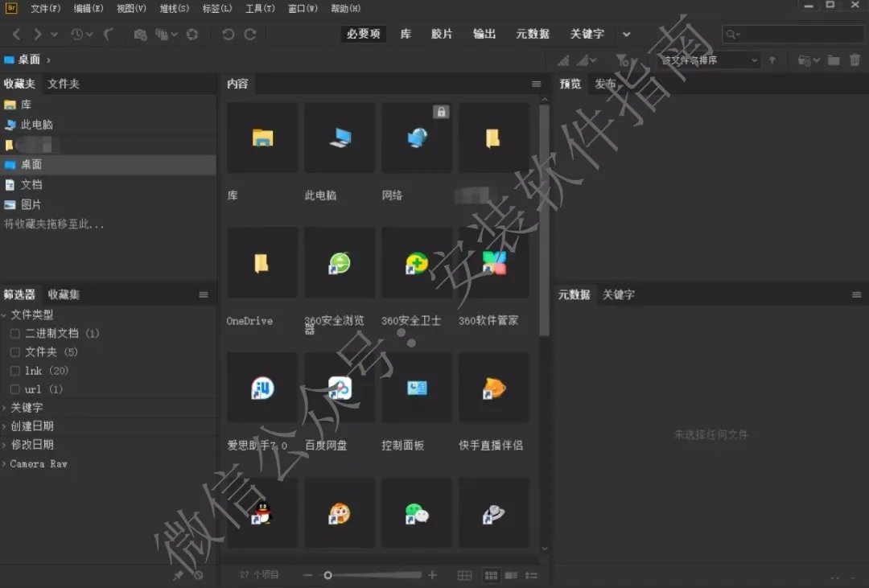Open 编辑(E) menu
The height and width of the screenshot is (588, 869).
[x=89, y=8]
